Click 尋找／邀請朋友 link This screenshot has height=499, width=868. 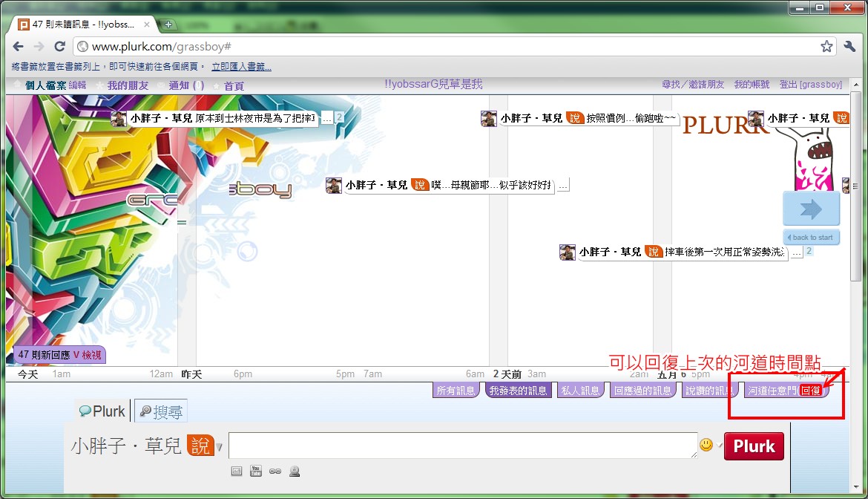tap(693, 84)
